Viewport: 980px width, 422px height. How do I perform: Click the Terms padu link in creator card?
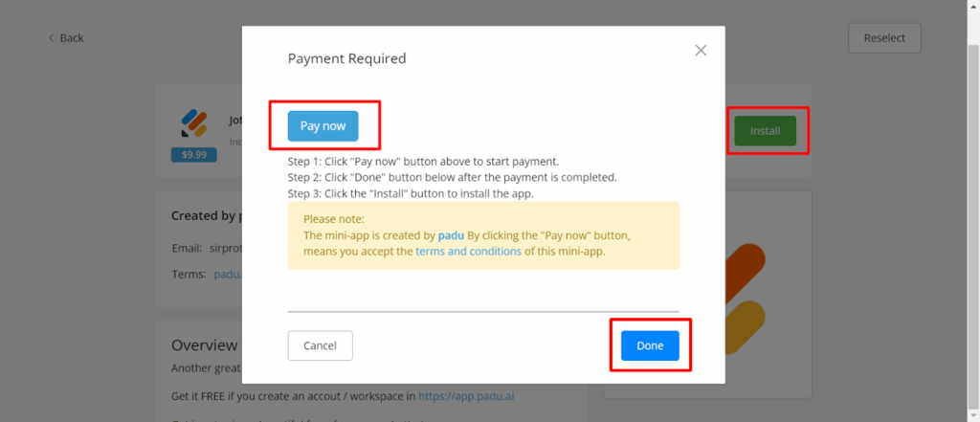click(x=228, y=274)
